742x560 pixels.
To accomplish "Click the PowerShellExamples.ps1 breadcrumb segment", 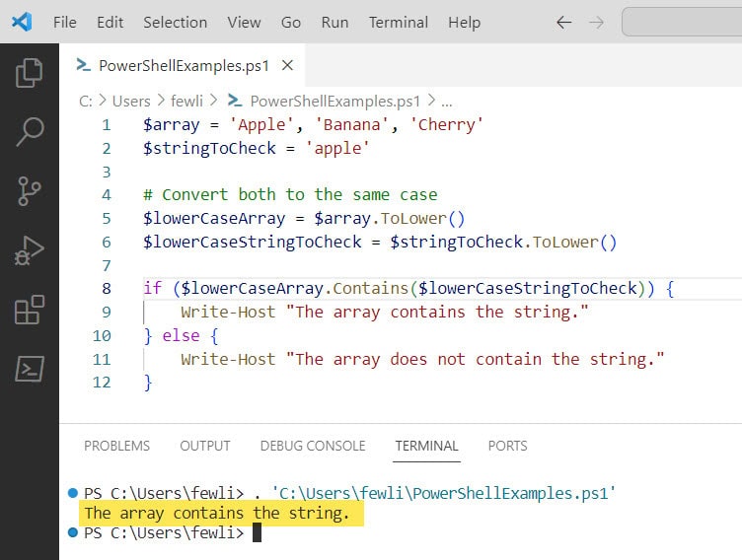I will click(335, 101).
